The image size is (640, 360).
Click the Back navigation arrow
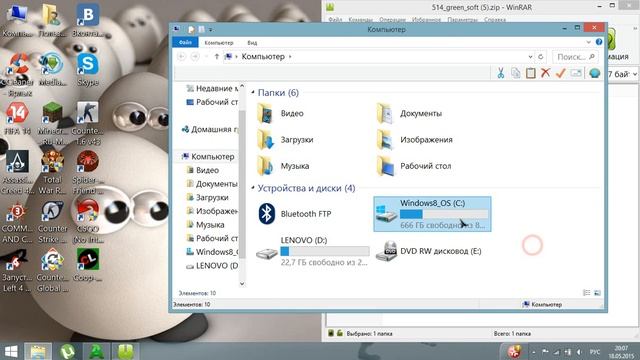point(182,57)
